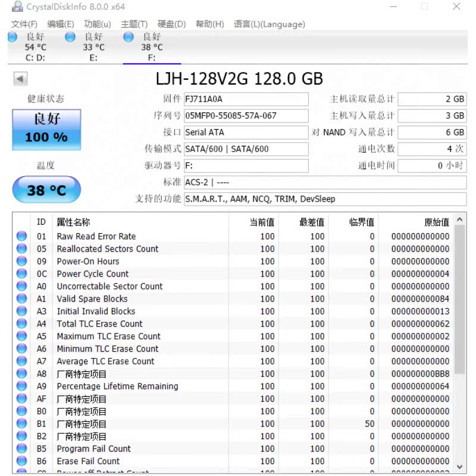
Task: Click the status orb for attribute B2
Action: click(21, 436)
